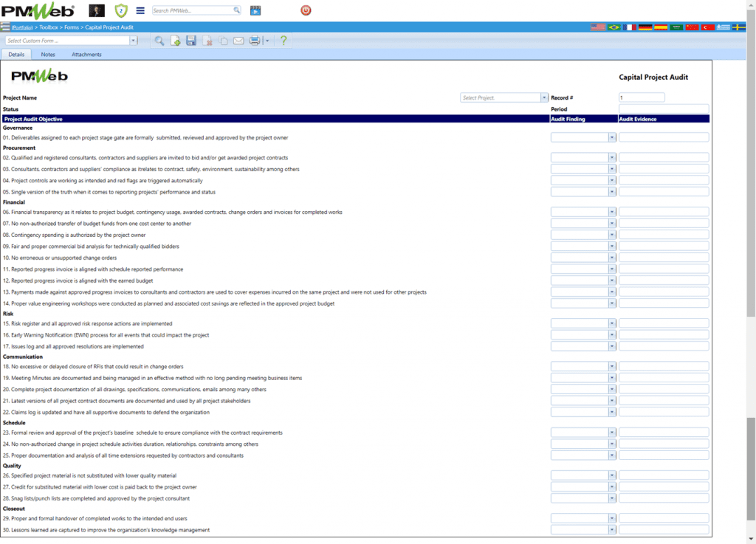The image size is (756, 544).
Task: Click the Forms breadcrumb
Action: point(72,27)
